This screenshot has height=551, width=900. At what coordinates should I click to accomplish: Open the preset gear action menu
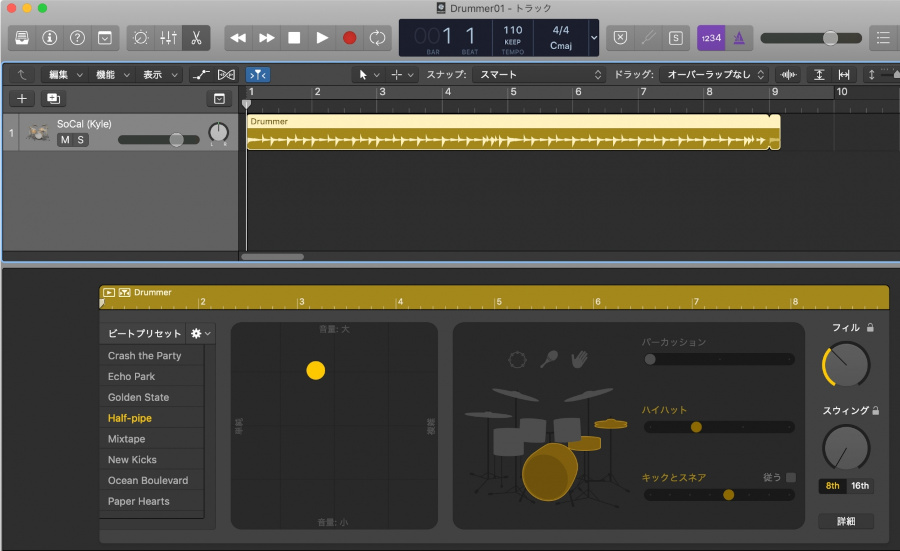[x=200, y=334]
